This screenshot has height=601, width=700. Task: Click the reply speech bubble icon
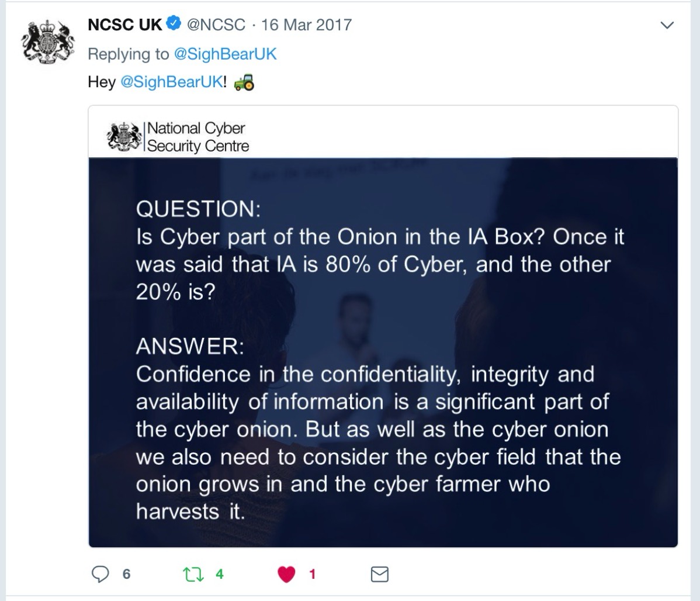click(x=100, y=574)
